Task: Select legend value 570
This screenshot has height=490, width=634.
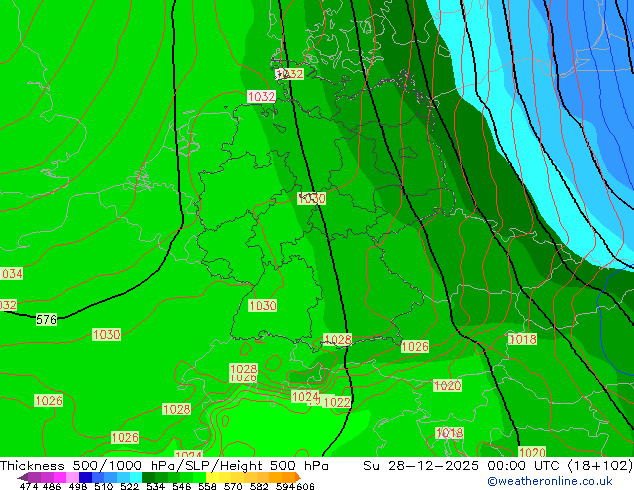Action: coord(233,486)
